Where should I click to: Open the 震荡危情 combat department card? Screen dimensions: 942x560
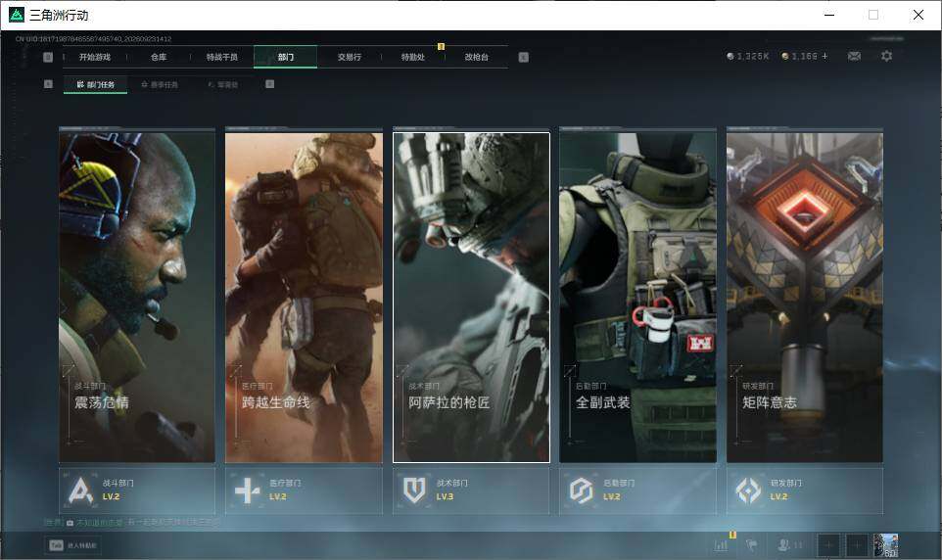pyautogui.click(x=137, y=298)
